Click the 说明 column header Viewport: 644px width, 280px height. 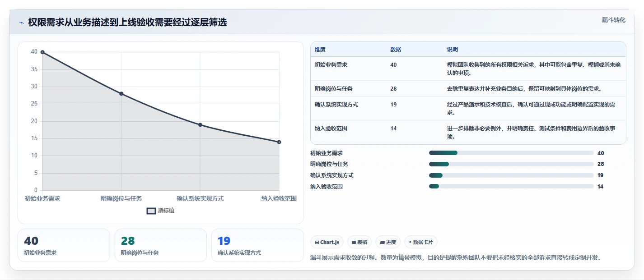click(x=453, y=50)
